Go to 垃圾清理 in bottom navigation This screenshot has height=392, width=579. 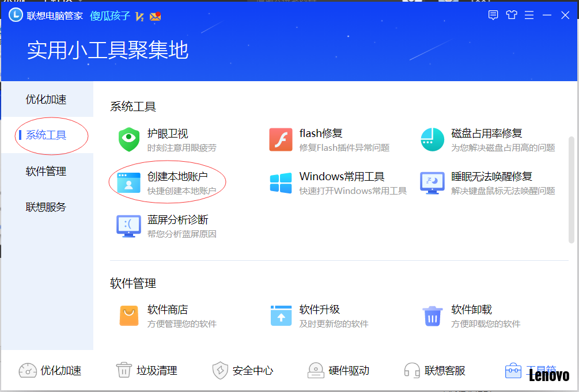pos(146,371)
